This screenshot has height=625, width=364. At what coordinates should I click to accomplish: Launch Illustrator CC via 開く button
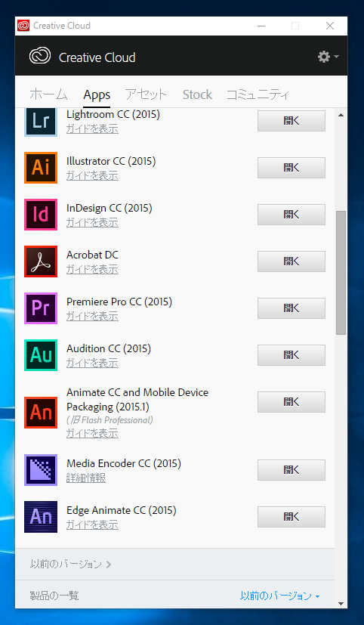point(292,168)
